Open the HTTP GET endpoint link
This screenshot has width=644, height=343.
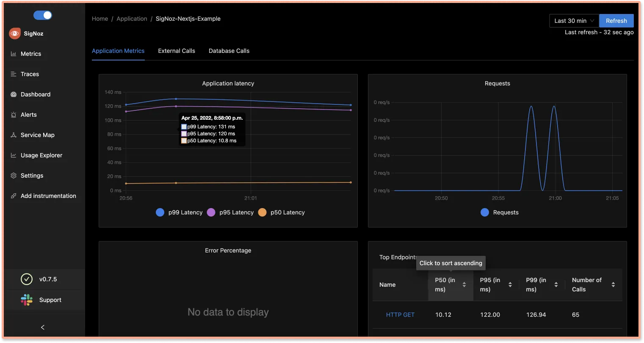[x=400, y=315]
